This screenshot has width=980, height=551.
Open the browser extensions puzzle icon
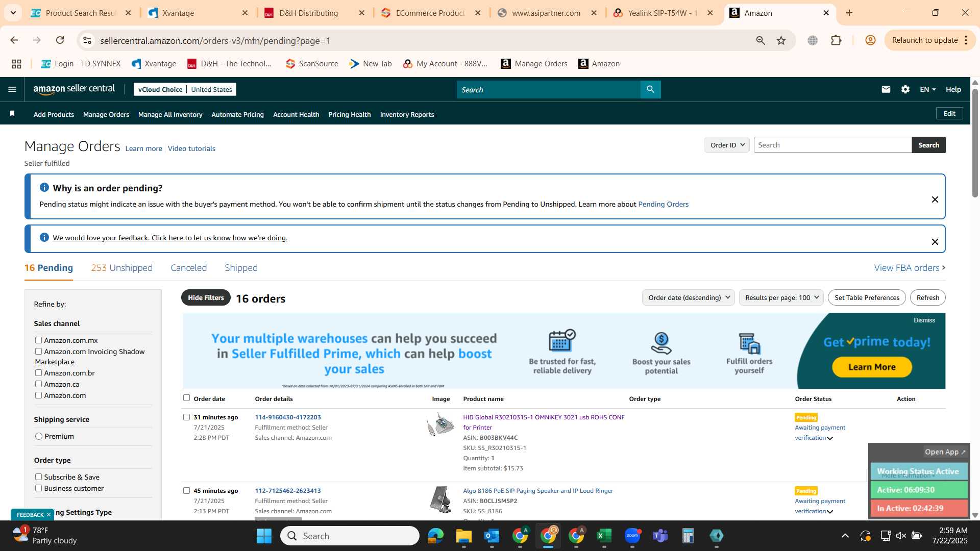[x=836, y=40]
